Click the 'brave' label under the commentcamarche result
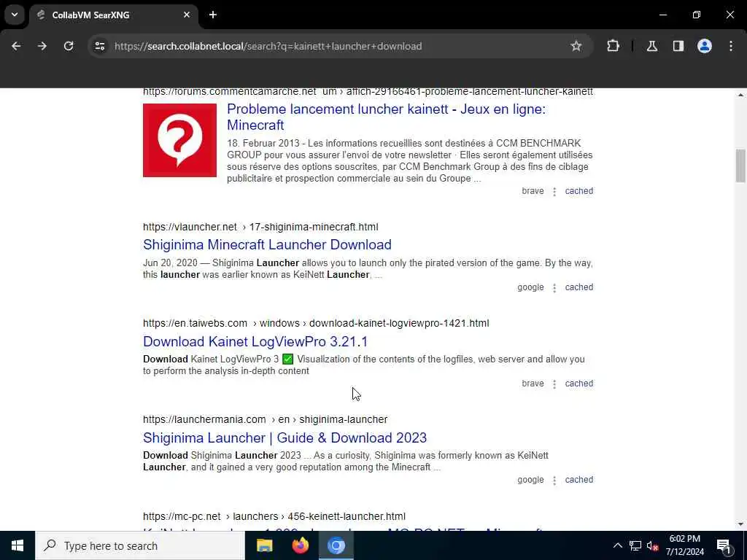 click(533, 191)
